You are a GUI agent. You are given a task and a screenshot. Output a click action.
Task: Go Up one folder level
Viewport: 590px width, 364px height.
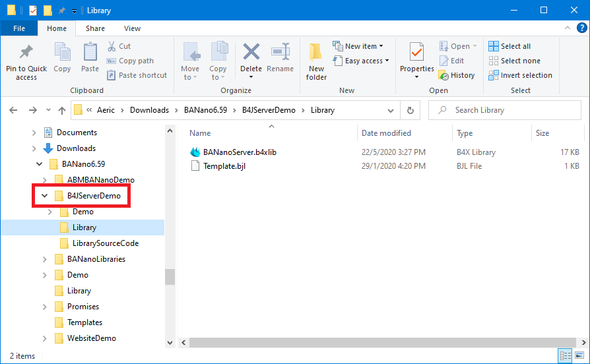(62, 110)
